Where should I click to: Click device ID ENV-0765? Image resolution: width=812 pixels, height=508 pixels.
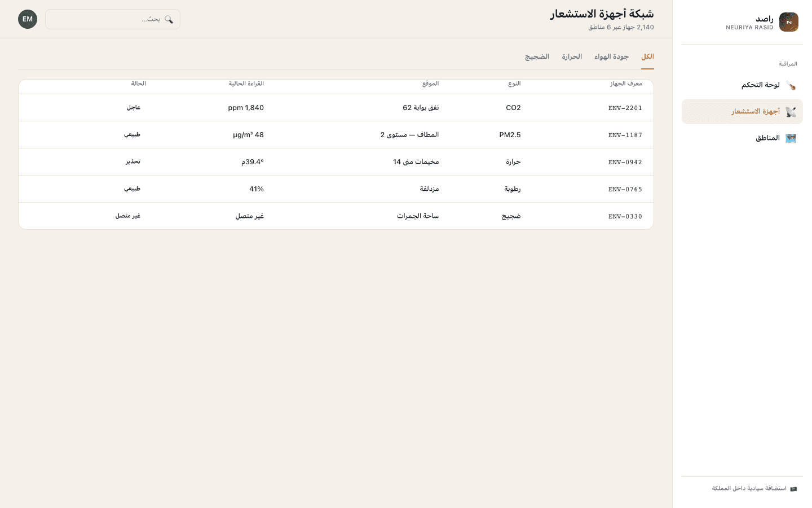[x=625, y=190]
